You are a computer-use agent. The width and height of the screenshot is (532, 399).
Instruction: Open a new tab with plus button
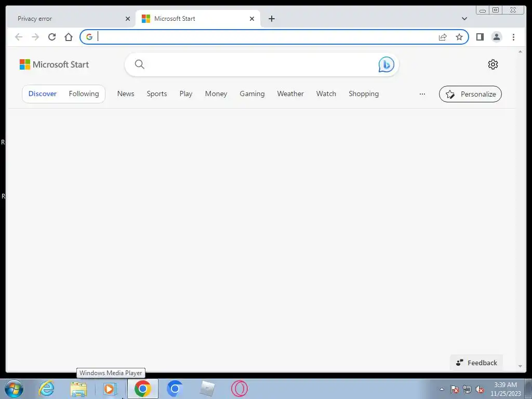tap(271, 19)
